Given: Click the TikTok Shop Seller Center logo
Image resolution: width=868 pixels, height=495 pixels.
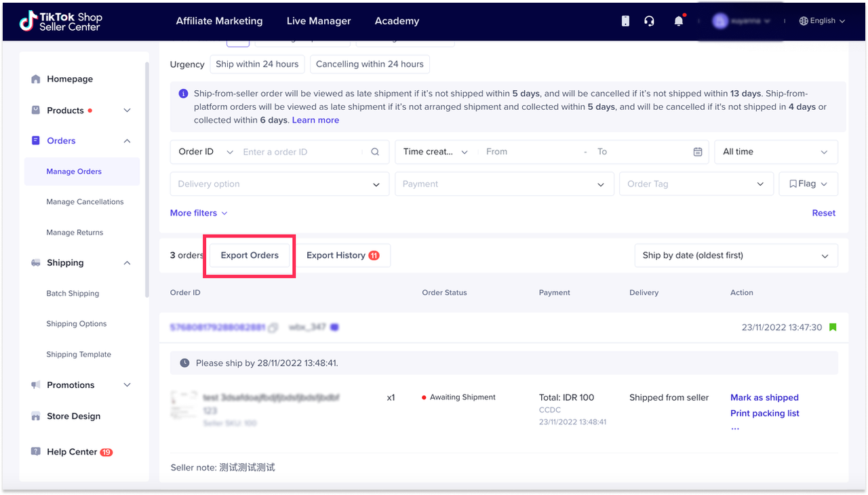Looking at the screenshot, I should [60, 21].
